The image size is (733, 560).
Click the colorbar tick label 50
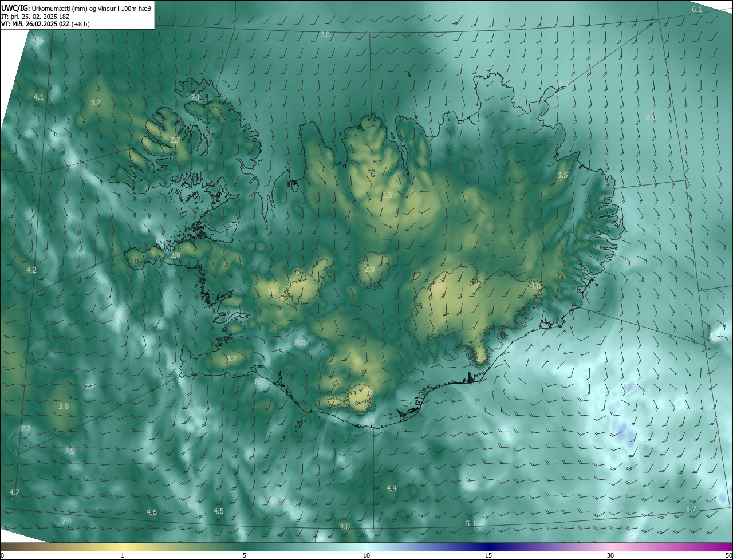click(728, 556)
